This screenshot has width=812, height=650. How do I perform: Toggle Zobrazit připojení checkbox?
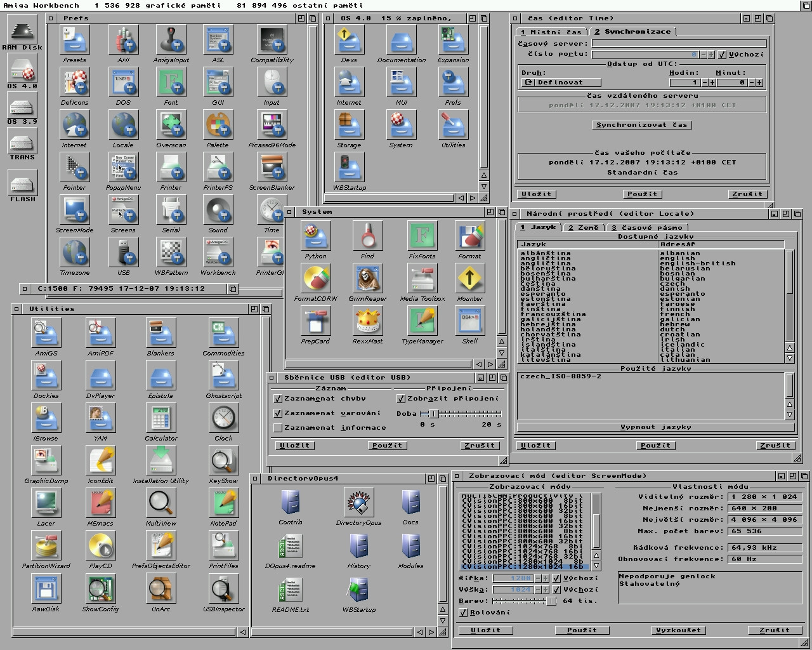click(x=401, y=399)
